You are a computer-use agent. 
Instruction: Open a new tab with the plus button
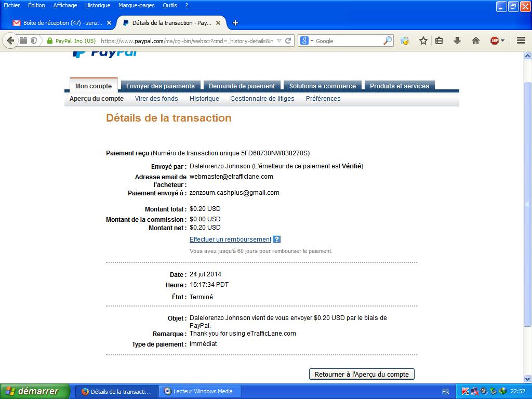[x=235, y=23]
